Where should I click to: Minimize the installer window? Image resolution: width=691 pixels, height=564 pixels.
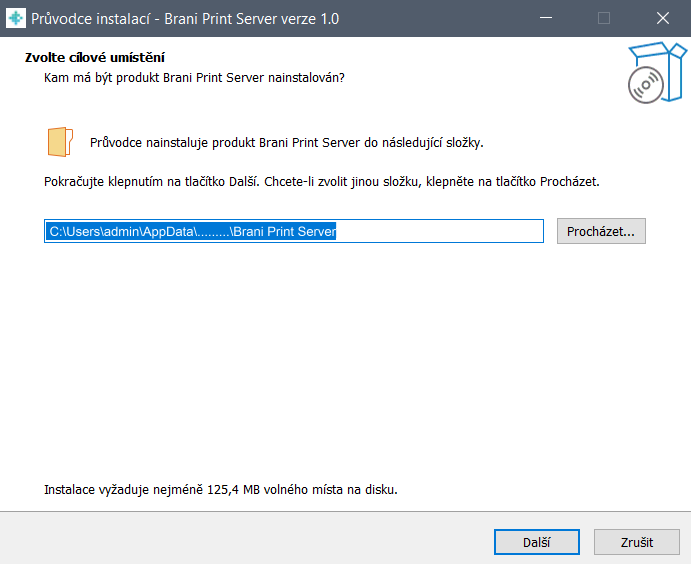tap(546, 18)
